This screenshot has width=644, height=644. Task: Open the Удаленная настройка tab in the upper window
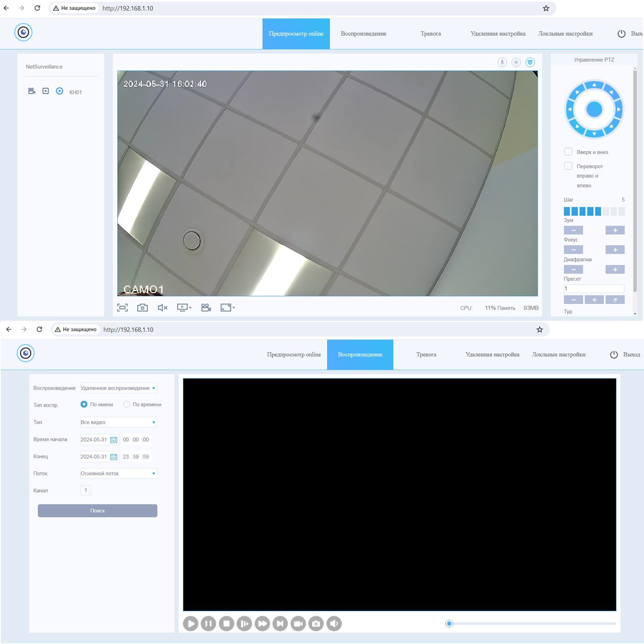(498, 33)
